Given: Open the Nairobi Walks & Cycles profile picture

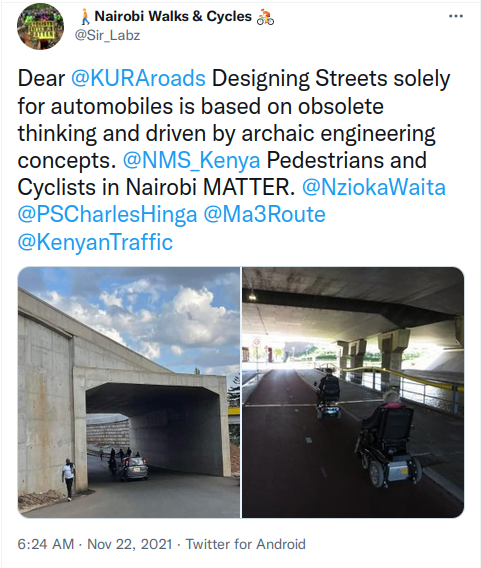Looking at the screenshot, I should [40, 26].
